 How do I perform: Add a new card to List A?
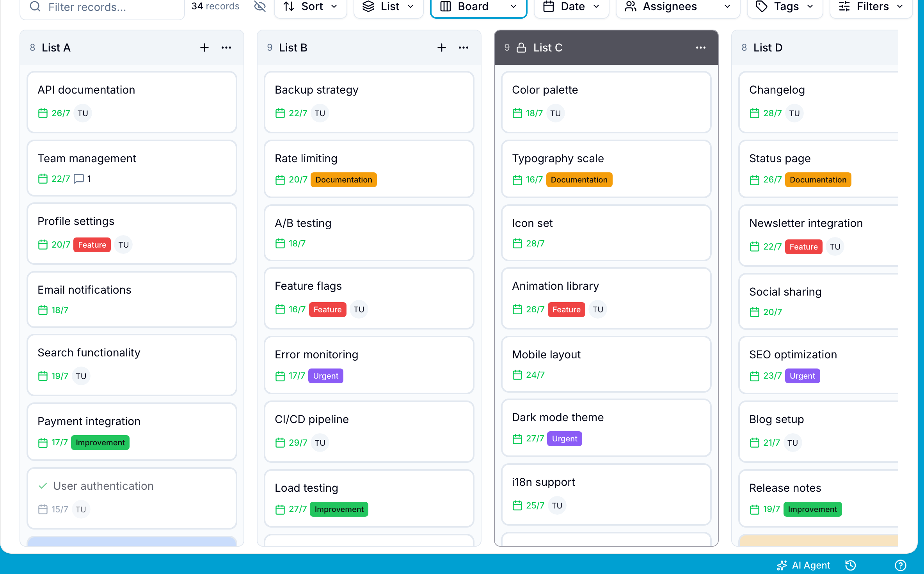[204, 48]
